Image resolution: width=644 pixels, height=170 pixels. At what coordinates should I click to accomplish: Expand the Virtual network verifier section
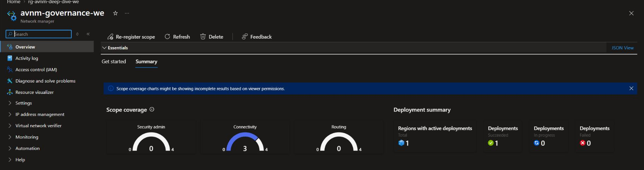click(x=10, y=126)
